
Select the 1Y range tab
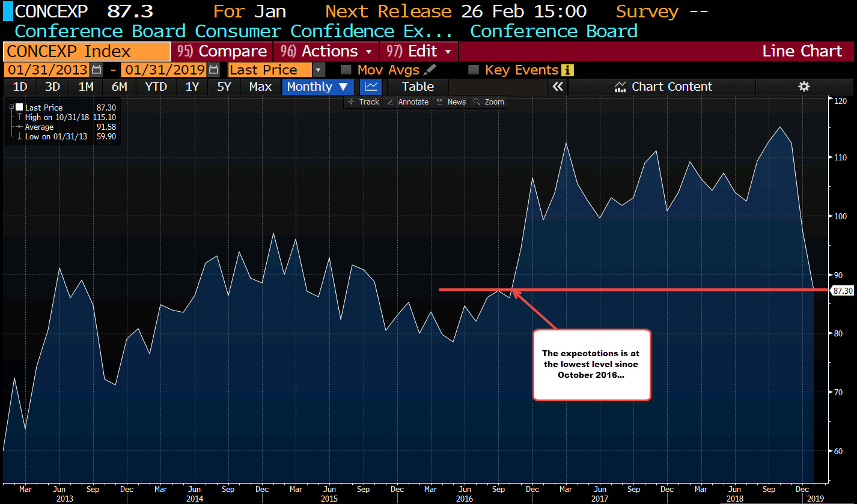click(192, 87)
